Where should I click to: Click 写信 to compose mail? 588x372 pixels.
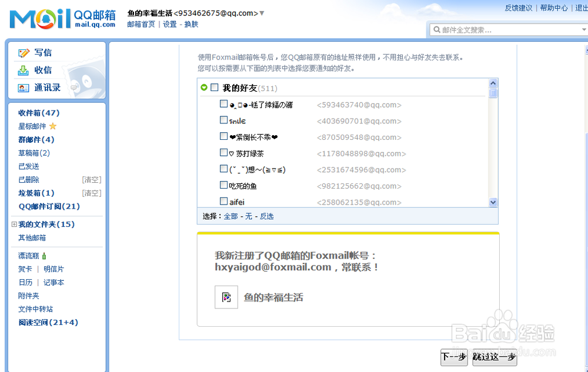(x=43, y=53)
